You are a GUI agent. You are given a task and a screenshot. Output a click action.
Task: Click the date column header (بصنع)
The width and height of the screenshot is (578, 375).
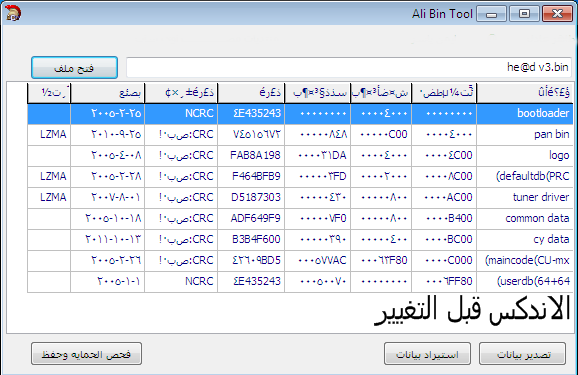[x=108, y=93]
